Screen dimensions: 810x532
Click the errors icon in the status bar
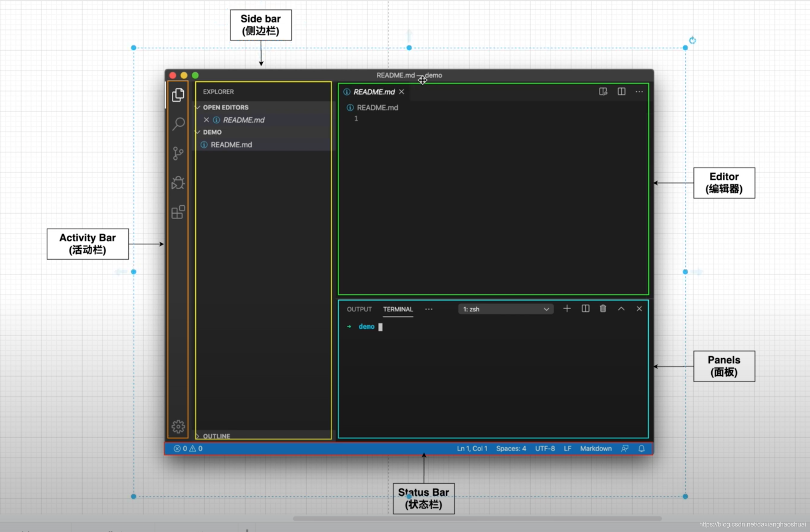click(177, 449)
